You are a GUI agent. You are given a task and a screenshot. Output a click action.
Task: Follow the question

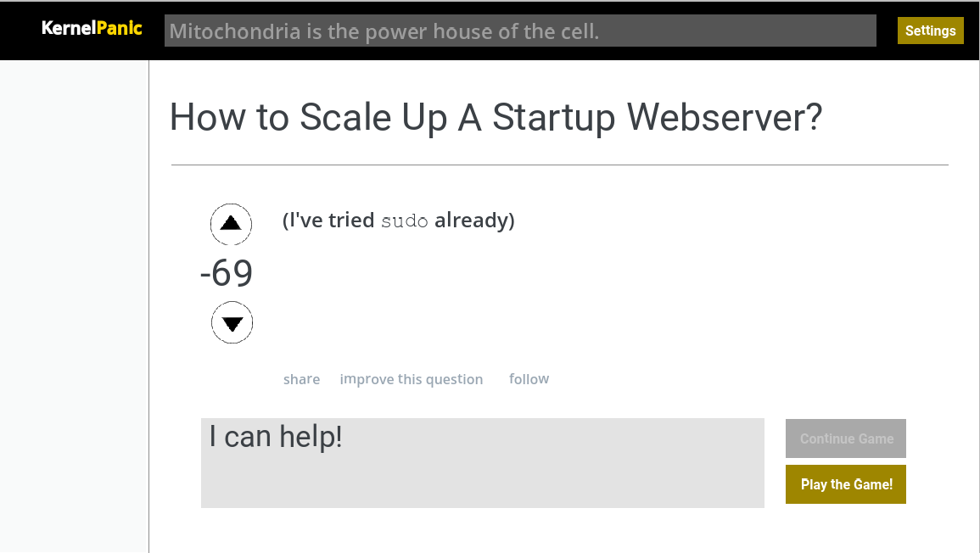click(529, 379)
